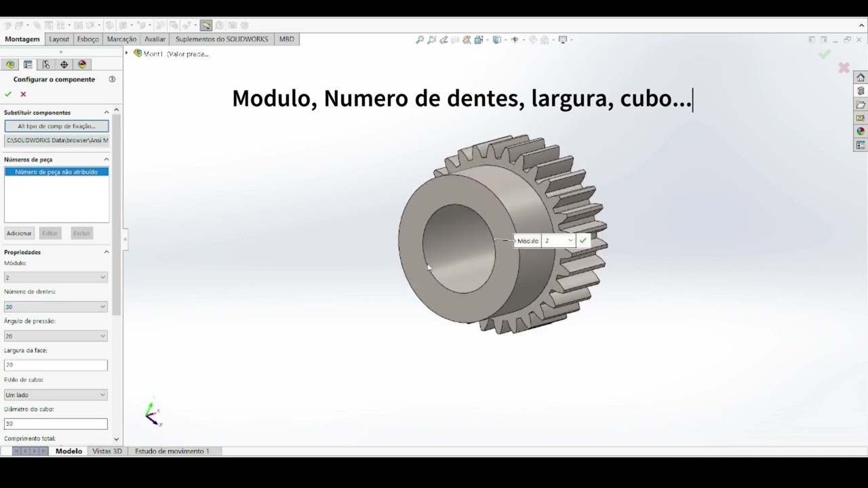
Task: Open Design Library in task pane
Action: [x=861, y=91]
